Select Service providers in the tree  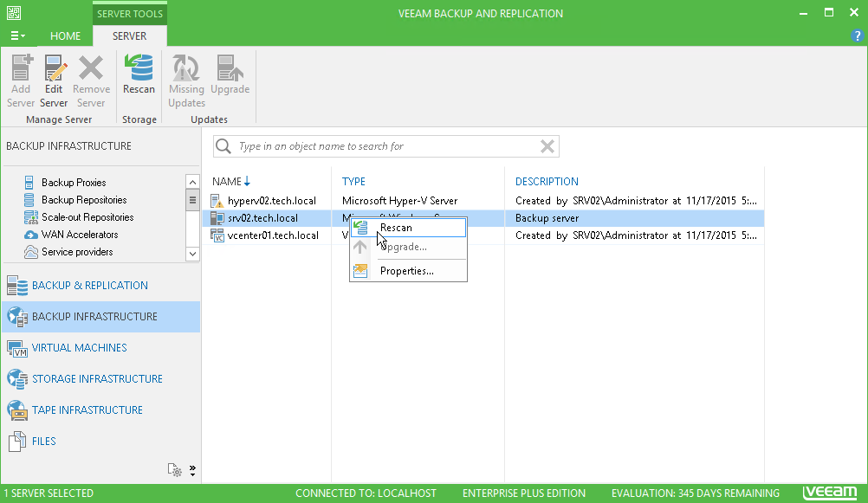point(77,252)
